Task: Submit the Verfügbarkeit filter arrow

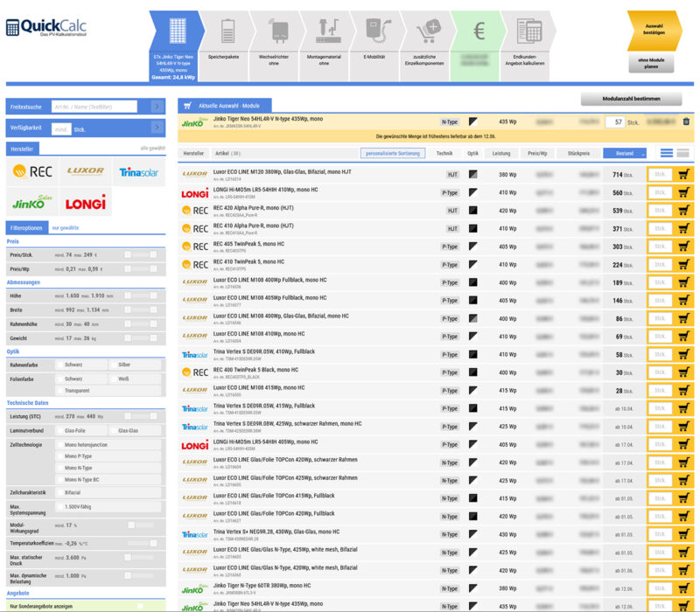Action: pos(157,128)
